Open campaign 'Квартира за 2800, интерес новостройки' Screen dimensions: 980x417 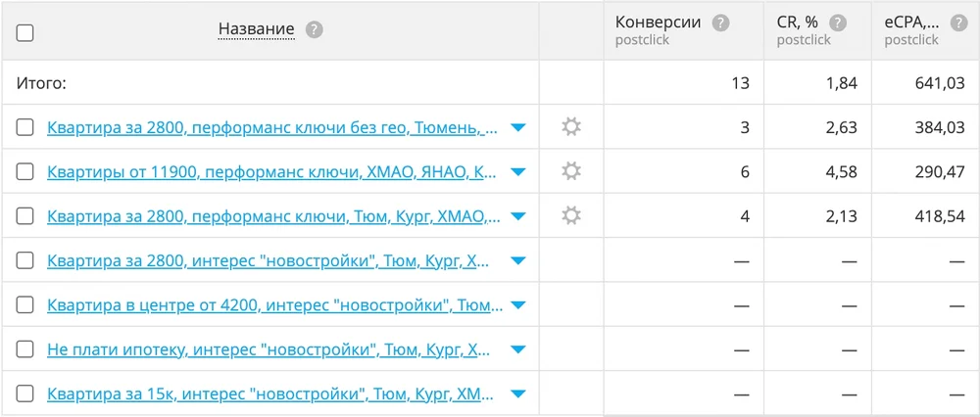269,261
